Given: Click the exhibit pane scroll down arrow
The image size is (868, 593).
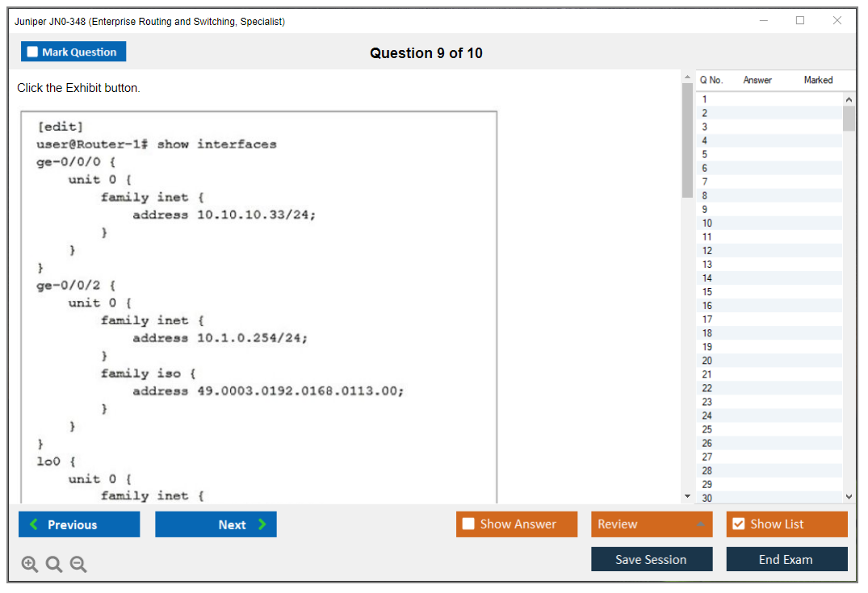Looking at the screenshot, I should pos(687,495).
